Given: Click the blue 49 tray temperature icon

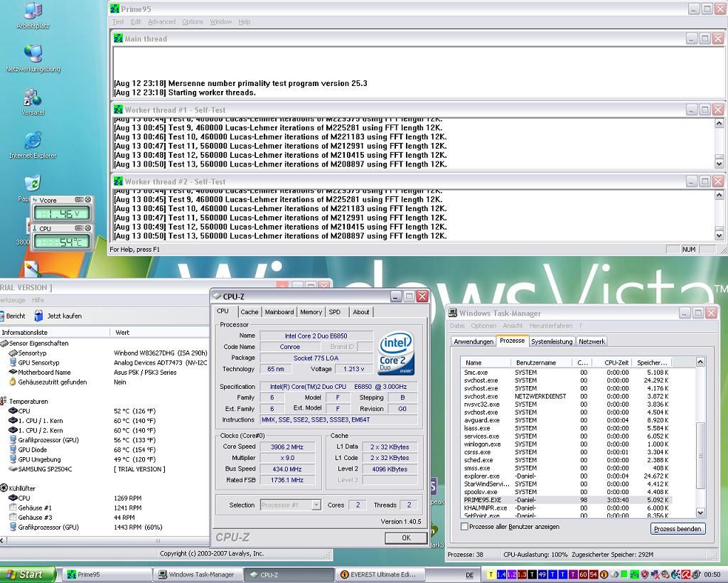Looking at the screenshot, I should [x=542, y=574].
